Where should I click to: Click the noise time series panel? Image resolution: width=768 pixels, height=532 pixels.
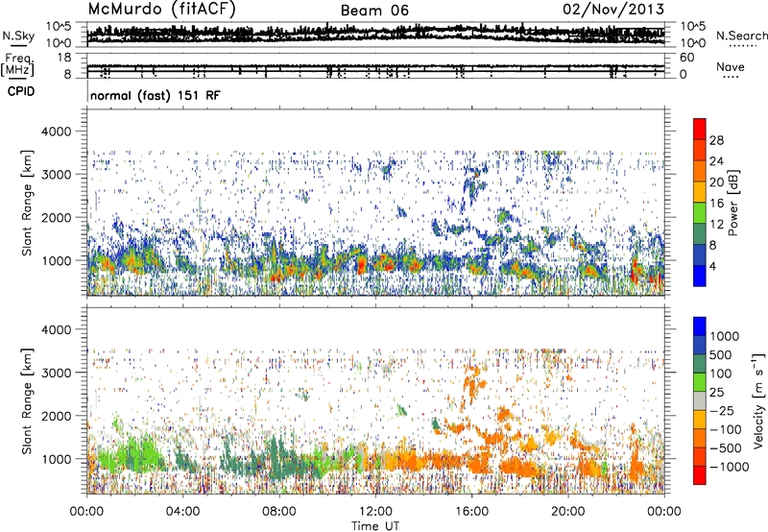tap(375, 35)
